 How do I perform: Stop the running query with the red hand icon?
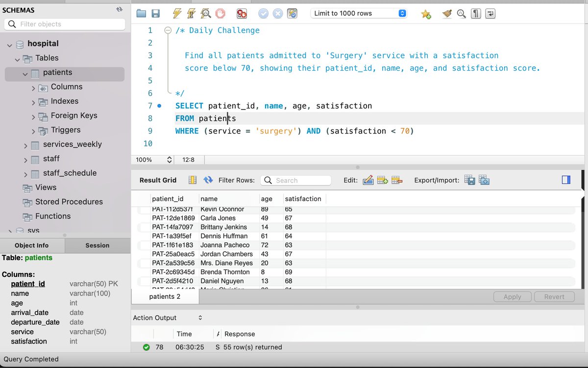tap(220, 14)
